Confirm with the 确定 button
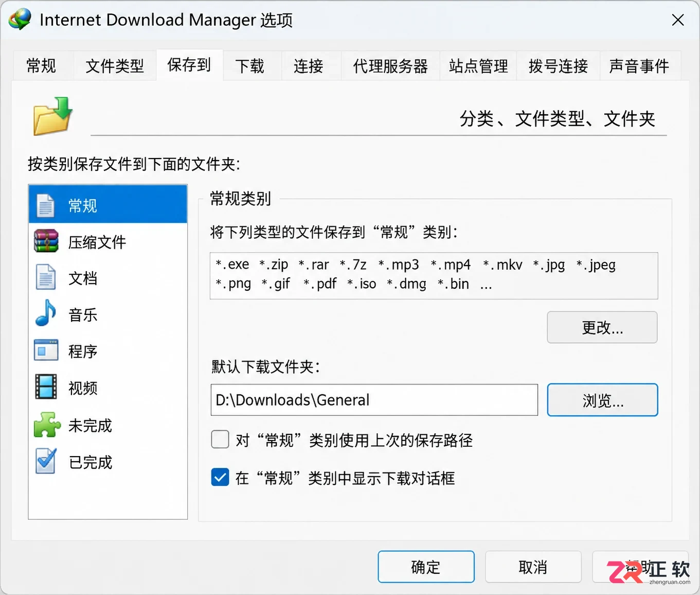 point(426,567)
